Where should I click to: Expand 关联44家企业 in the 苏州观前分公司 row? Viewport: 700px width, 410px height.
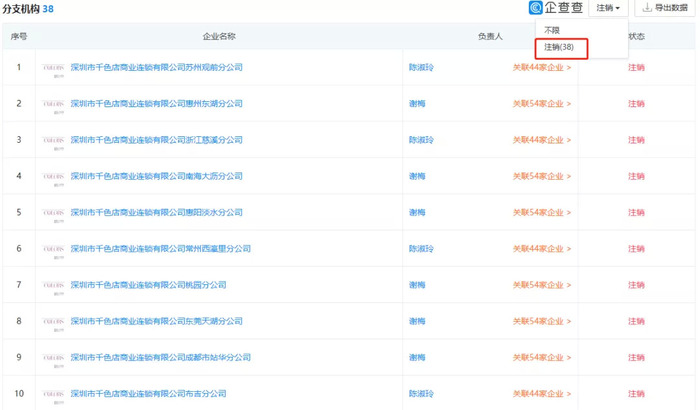pos(542,67)
